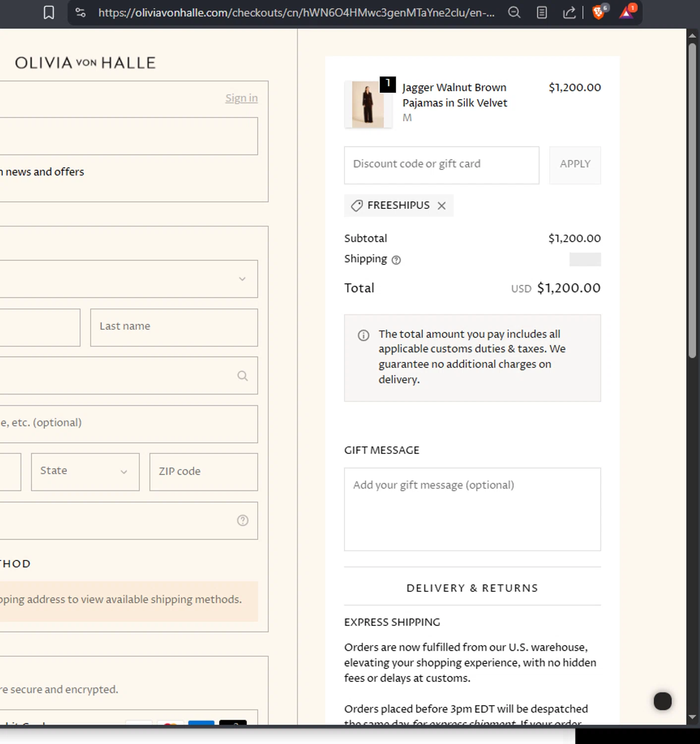Click the Shipping help question icon
Image resolution: width=700 pixels, height=744 pixels.
coord(396,260)
